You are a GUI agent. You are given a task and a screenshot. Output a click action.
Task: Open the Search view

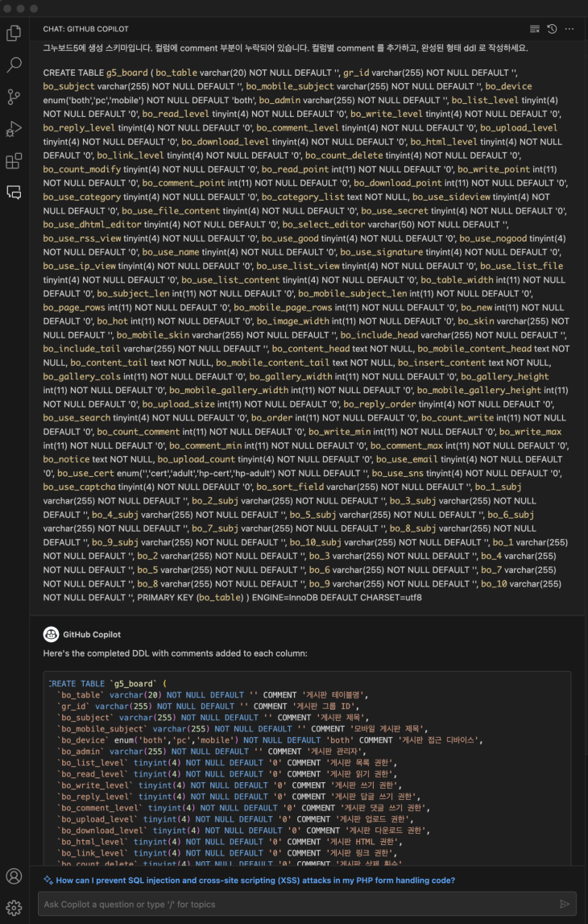tap(14, 65)
